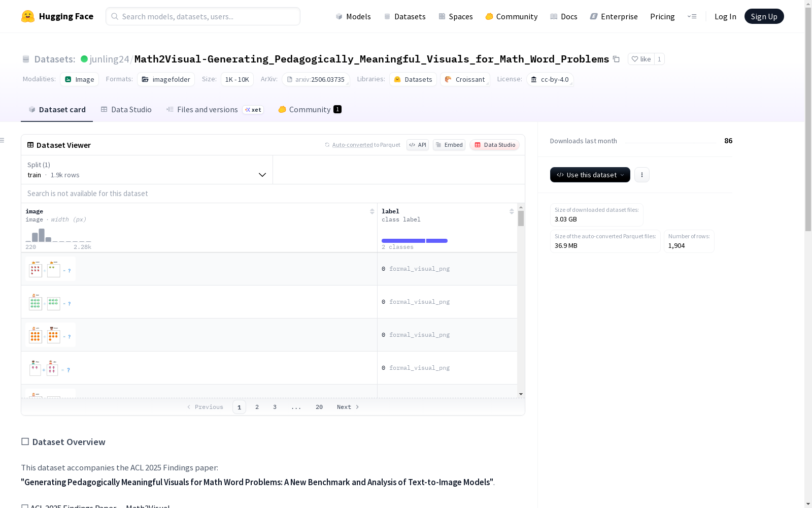The image size is (812, 508).
Task: Open the arxiv:2506.03735 tag
Action: (316, 79)
